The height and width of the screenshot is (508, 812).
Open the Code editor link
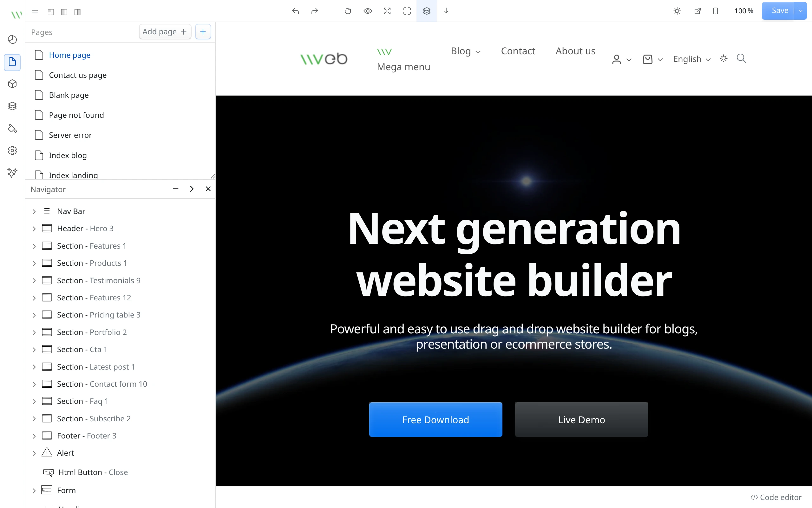pos(776,497)
